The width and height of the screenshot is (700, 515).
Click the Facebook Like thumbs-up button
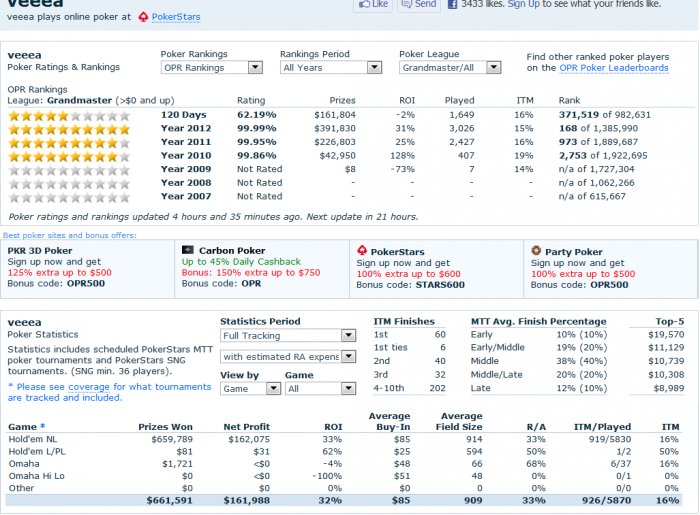[x=374, y=4]
